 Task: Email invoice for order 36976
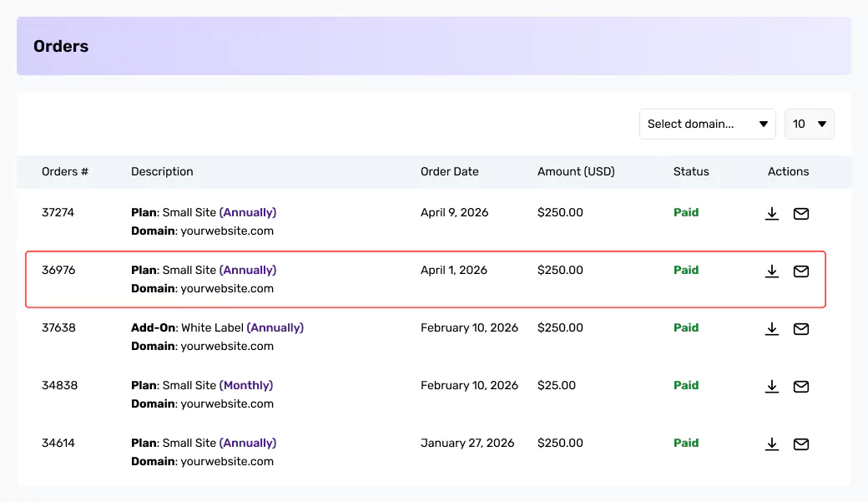tap(801, 271)
